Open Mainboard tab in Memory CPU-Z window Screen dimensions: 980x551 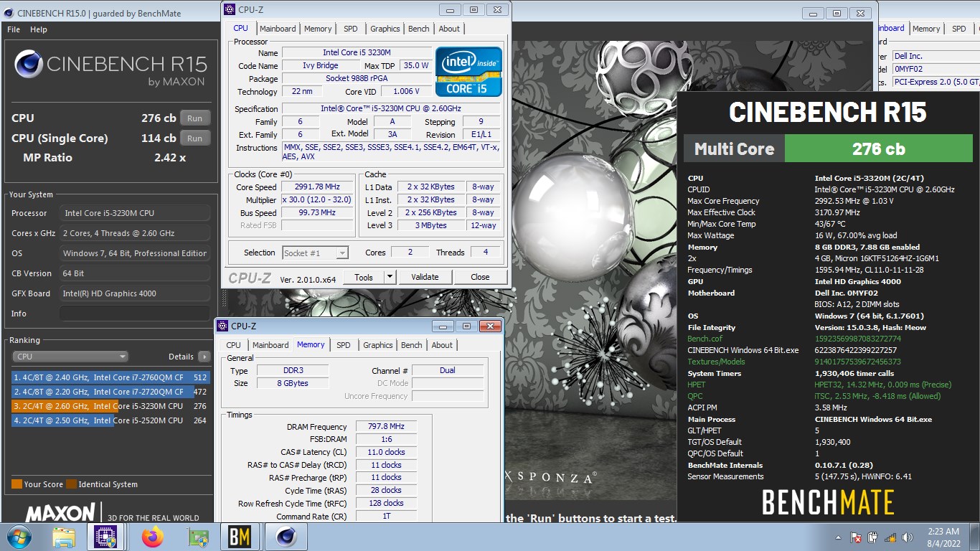coord(270,345)
